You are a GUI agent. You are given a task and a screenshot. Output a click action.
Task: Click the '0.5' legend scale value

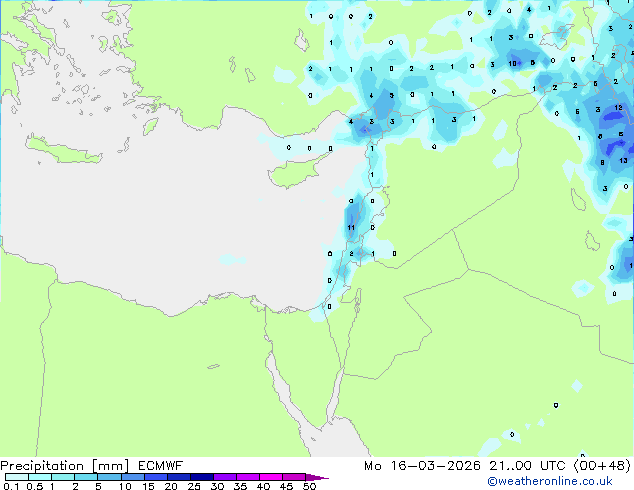(x=35, y=486)
